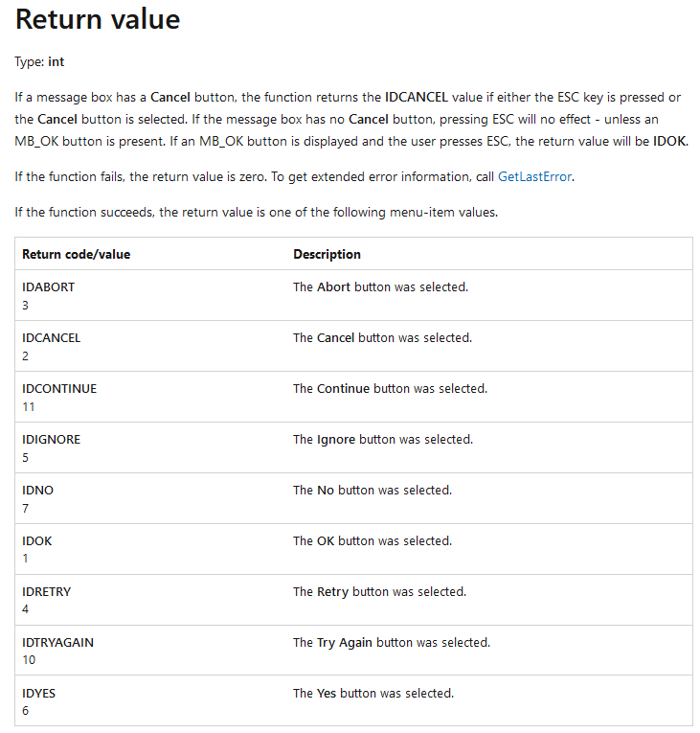This screenshot has width=700, height=733.
Task: Click the Type: int line
Action: coord(40,61)
